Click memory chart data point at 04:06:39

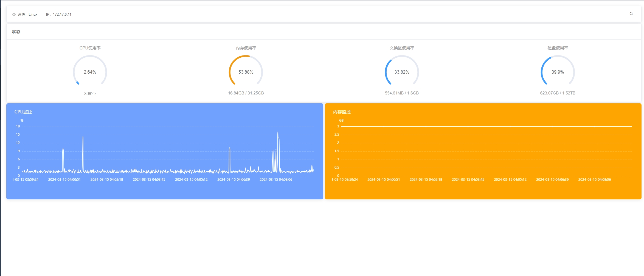click(x=552, y=127)
